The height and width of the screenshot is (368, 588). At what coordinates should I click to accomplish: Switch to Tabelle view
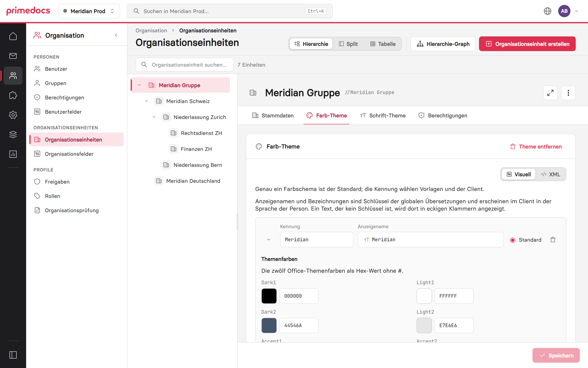pos(383,44)
